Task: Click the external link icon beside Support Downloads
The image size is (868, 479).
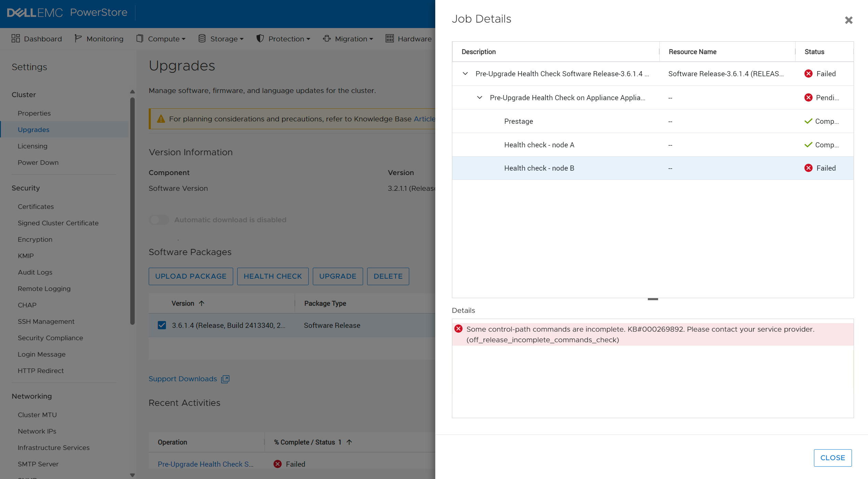Action: pyautogui.click(x=225, y=379)
